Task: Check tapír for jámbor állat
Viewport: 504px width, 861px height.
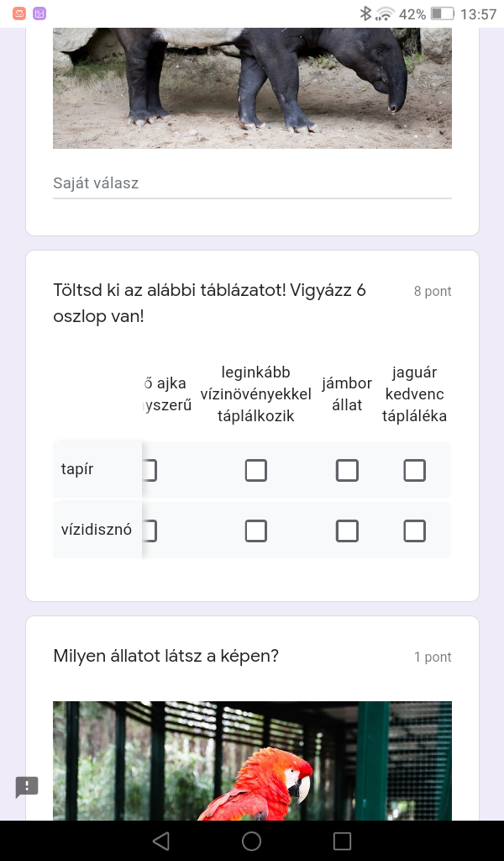Action: point(347,470)
